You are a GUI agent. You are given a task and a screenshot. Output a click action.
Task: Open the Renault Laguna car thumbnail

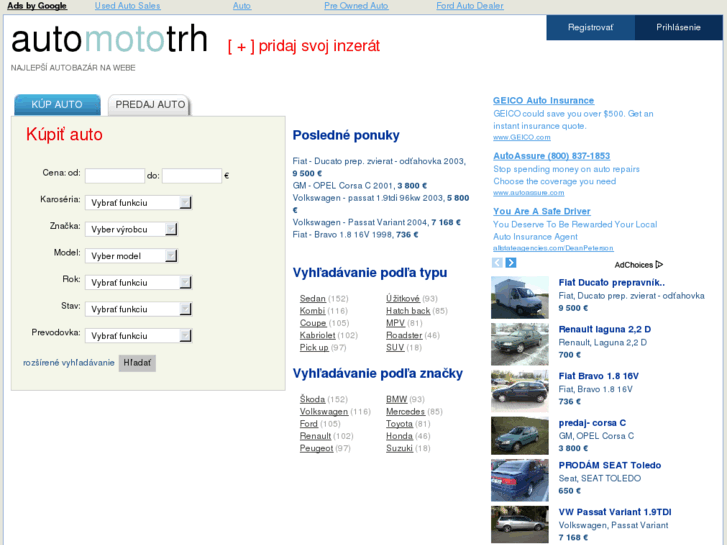coord(520,344)
